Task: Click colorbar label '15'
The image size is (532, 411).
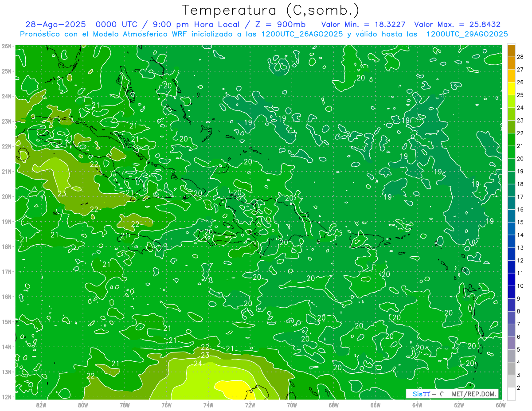Action: click(520, 222)
